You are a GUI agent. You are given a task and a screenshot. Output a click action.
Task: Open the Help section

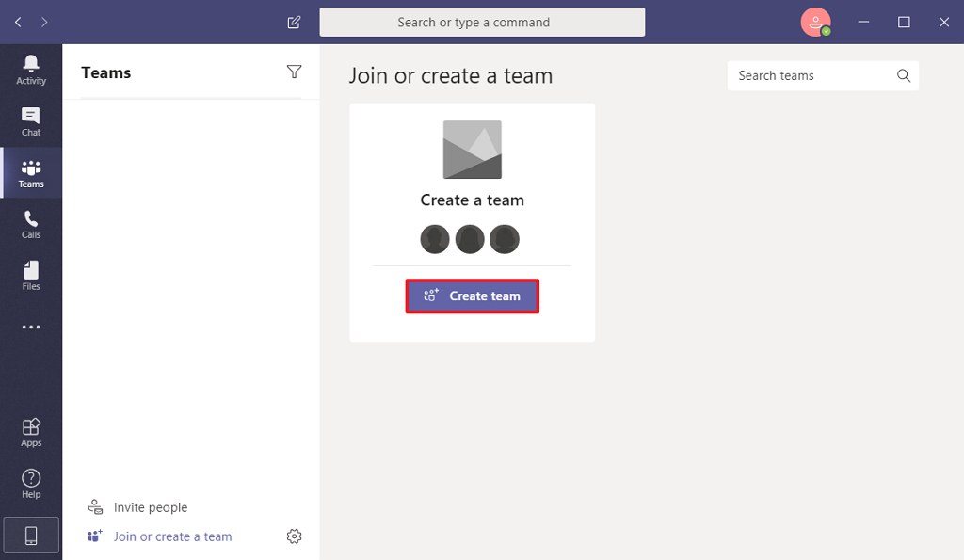click(31, 483)
